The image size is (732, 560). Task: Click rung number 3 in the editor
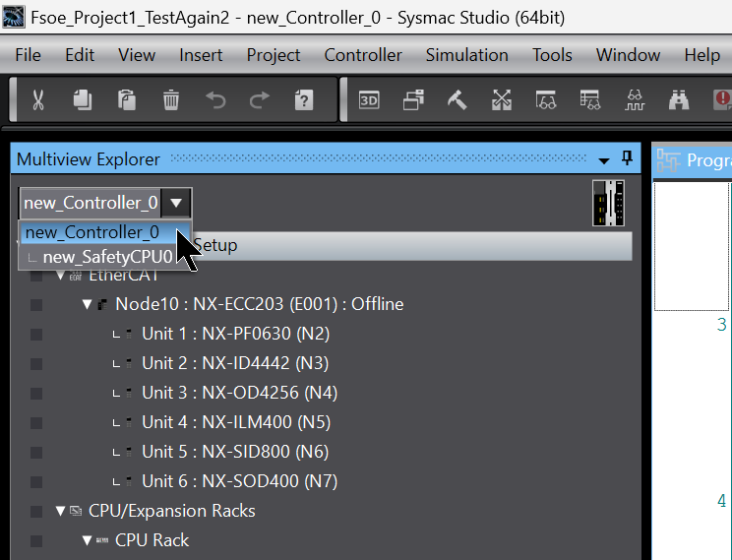coord(722,324)
